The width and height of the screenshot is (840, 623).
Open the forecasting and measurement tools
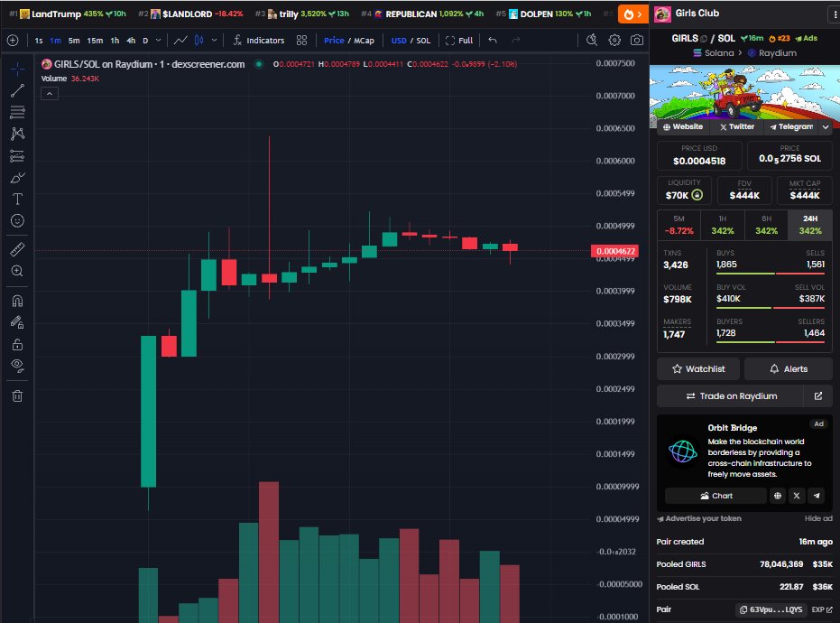(x=17, y=155)
